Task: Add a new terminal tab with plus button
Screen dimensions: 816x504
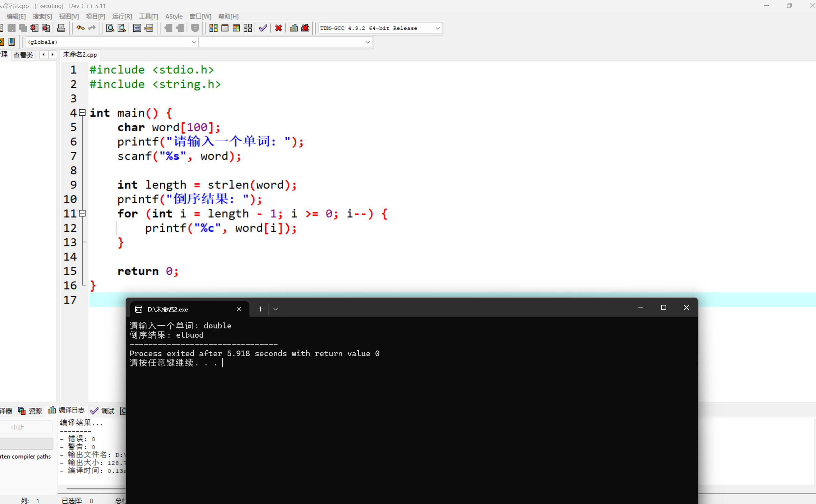Action: [x=260, y=309]
